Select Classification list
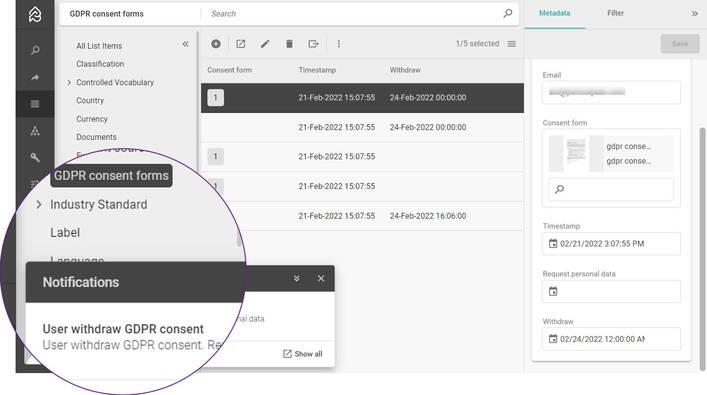Image resolution: width=707 pixels, height=395 pixels. [100, 64]
